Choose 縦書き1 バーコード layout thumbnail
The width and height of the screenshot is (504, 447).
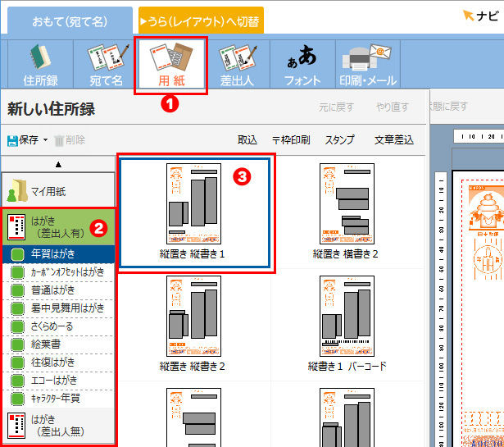(347, 324)
